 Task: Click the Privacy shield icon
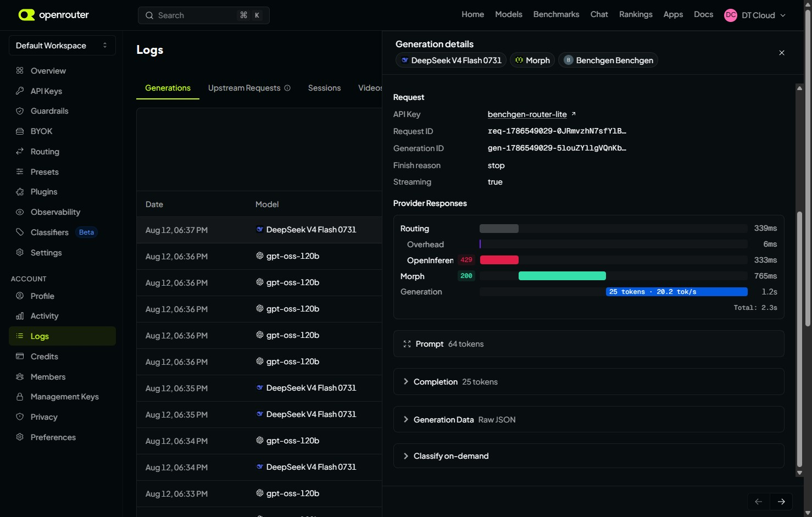click(x=20, y=416)
